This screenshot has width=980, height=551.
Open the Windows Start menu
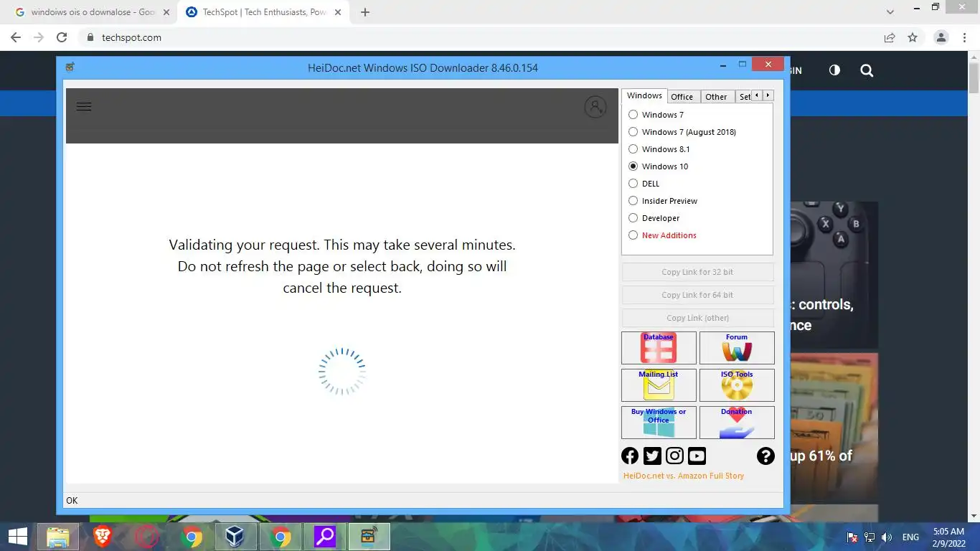coord(17,537)
